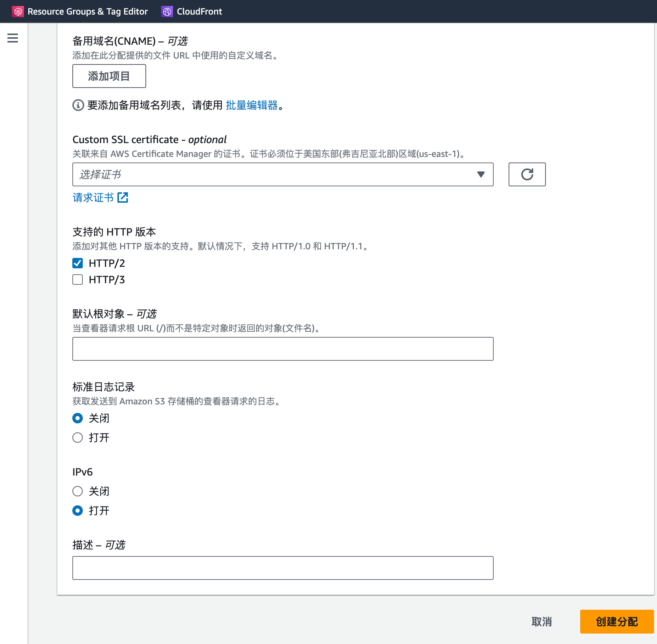Image resolution: width=657 pixels, height=644 pixels.
Task: Click the 默认根对象 input field
Action: click(x=283, y=348)
